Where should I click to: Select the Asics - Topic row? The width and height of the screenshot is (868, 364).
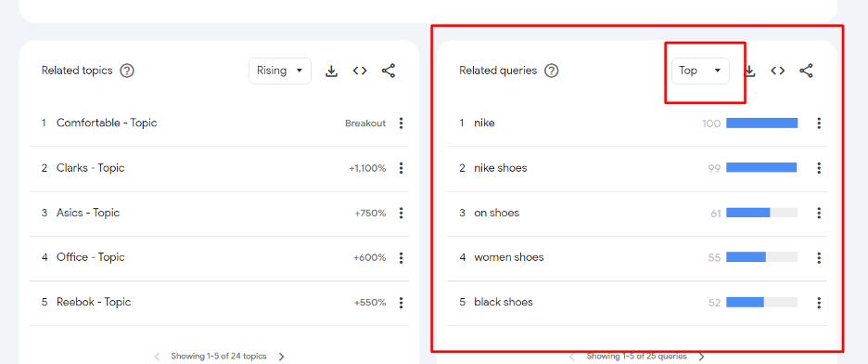click(219, 214)
